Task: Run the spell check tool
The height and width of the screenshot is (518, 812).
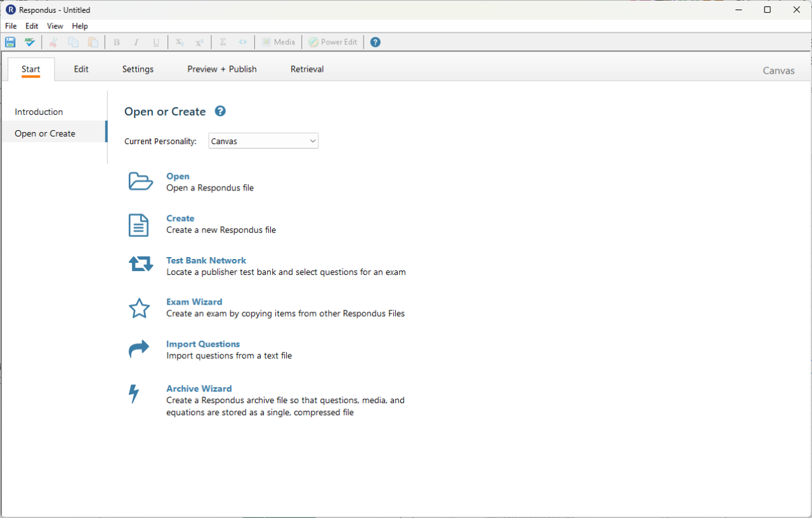Action: point(29,42)
